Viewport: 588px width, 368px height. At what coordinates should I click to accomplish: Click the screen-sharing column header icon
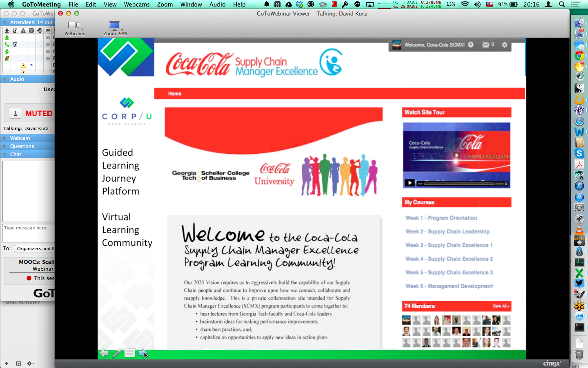point(15,30)
